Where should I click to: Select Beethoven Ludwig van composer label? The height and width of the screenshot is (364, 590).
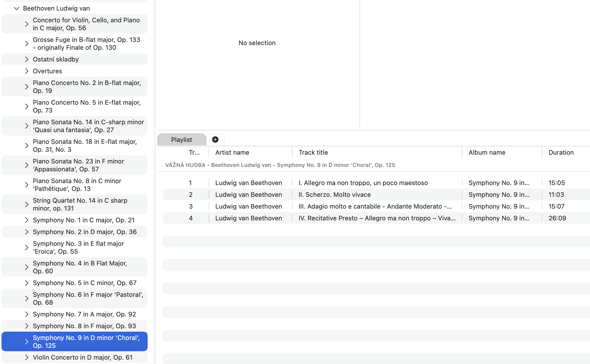click(56, 8)
